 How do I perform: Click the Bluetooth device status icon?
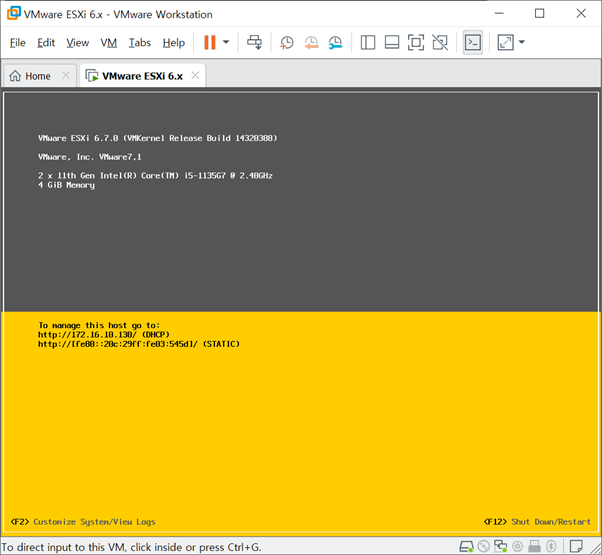(551, 546)
